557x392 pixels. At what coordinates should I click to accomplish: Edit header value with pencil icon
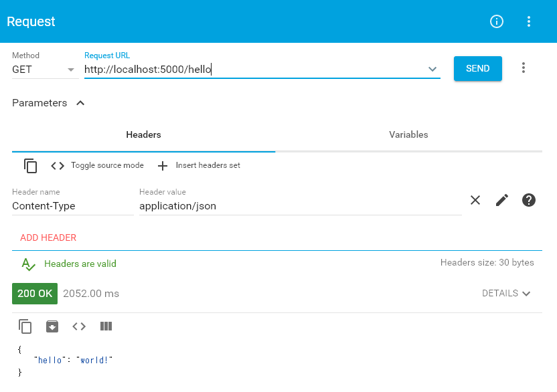coord(502,200)
